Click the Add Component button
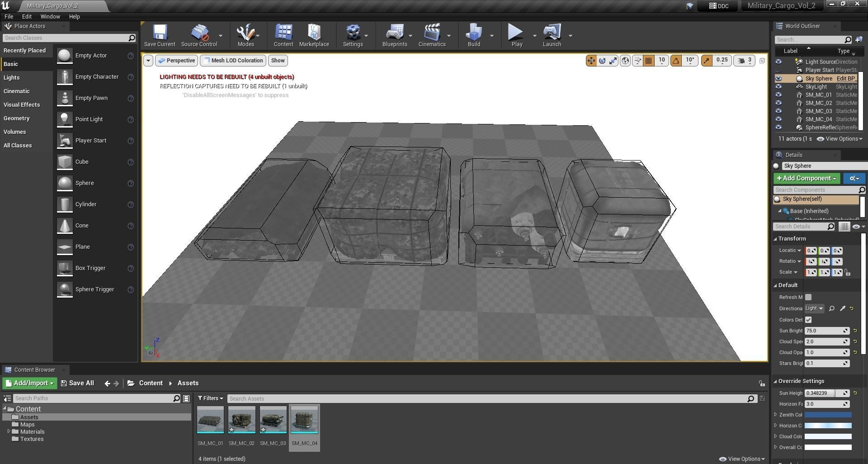 (x=807, y=179)
